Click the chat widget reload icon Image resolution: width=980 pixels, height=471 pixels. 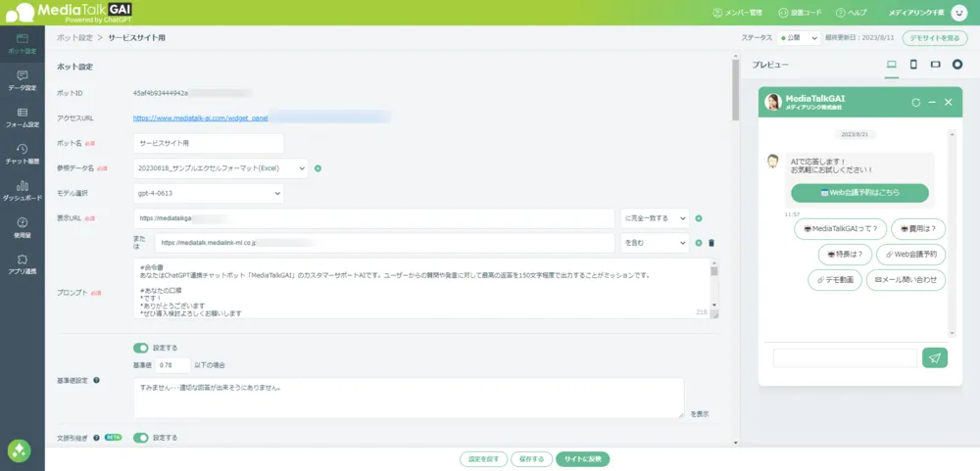point(915,103)
